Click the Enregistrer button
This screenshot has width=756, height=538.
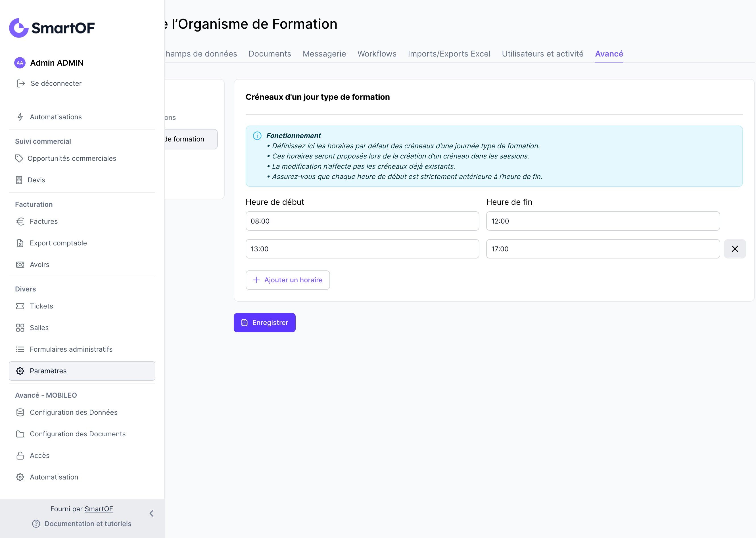pos(264,323)
